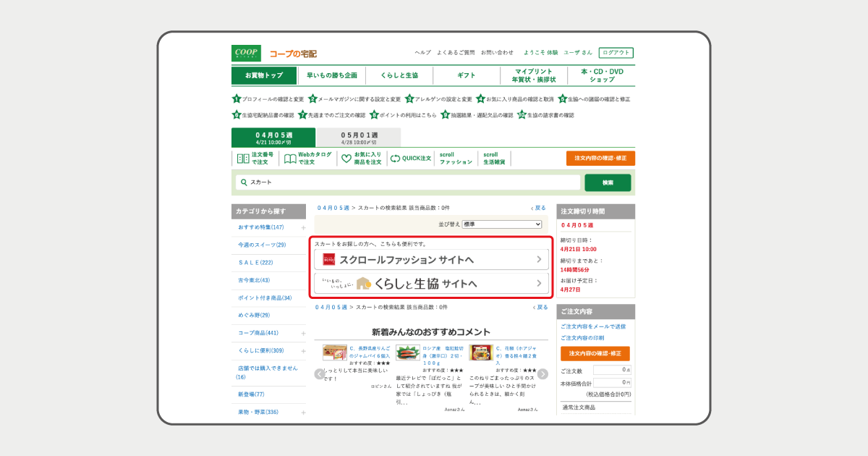Open star 2 メールマガジンに関する設定と変更

click(354, 99)
